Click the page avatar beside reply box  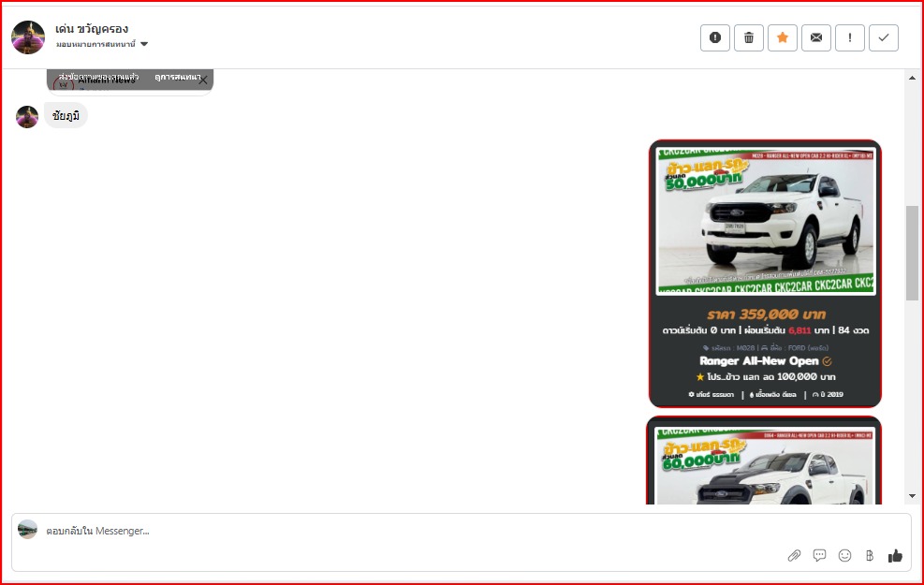(x=28, y=530)
